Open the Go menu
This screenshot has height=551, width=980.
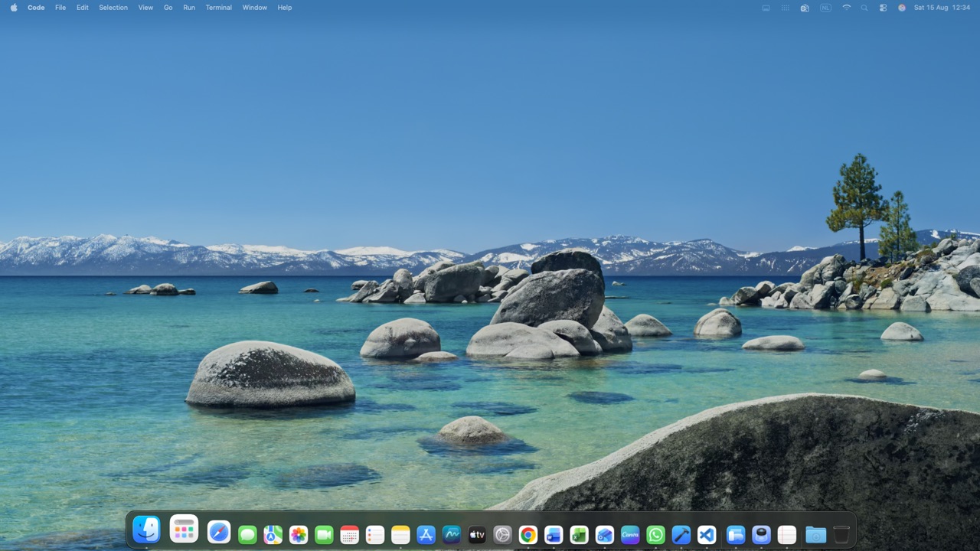coord(168,8)
